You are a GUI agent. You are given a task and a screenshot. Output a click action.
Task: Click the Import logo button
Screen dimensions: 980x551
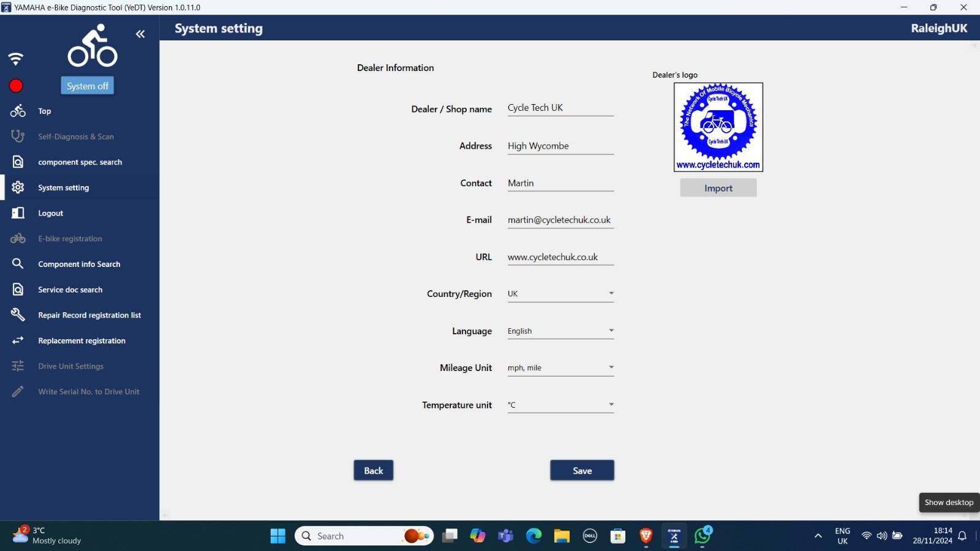[718, 188]
